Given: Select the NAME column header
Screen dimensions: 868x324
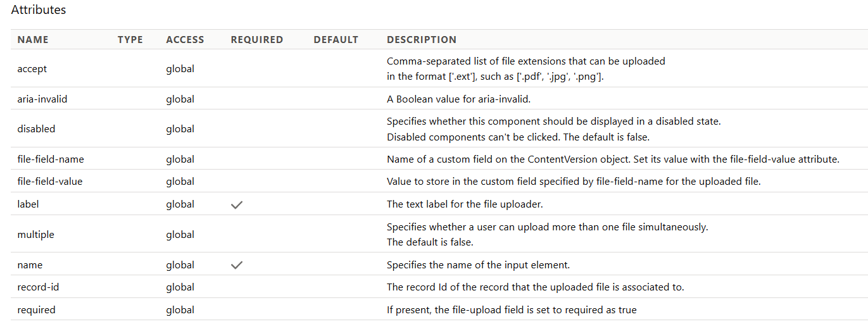Looking at the screenshot, I should [33, 39].
